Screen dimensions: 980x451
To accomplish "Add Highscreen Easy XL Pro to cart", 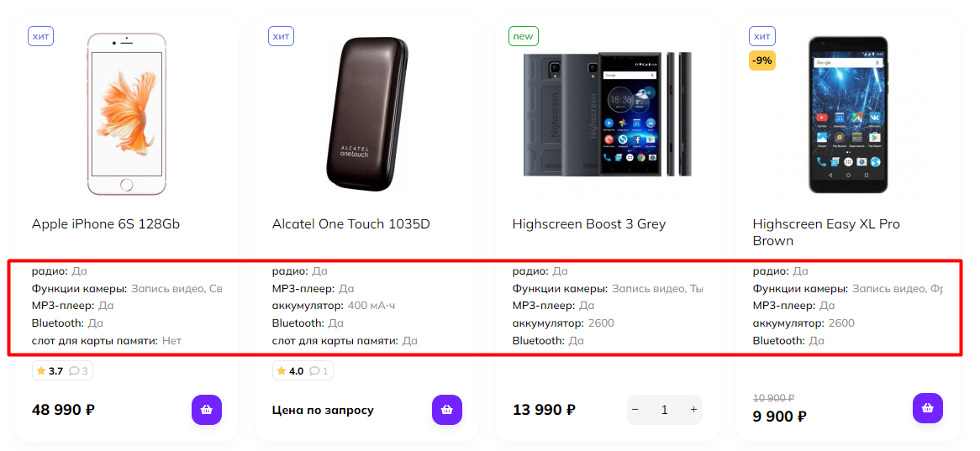I will click(x=928, y=408).
